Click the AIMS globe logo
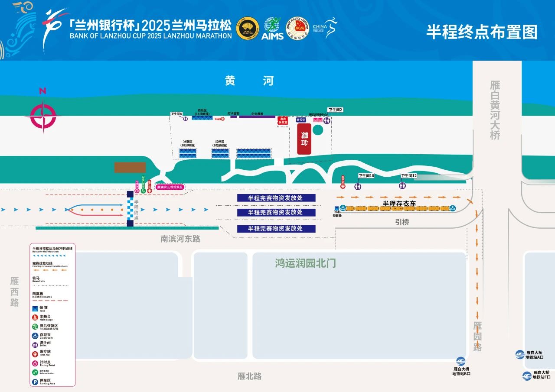The image size is (555, 392). click(273, 28)
